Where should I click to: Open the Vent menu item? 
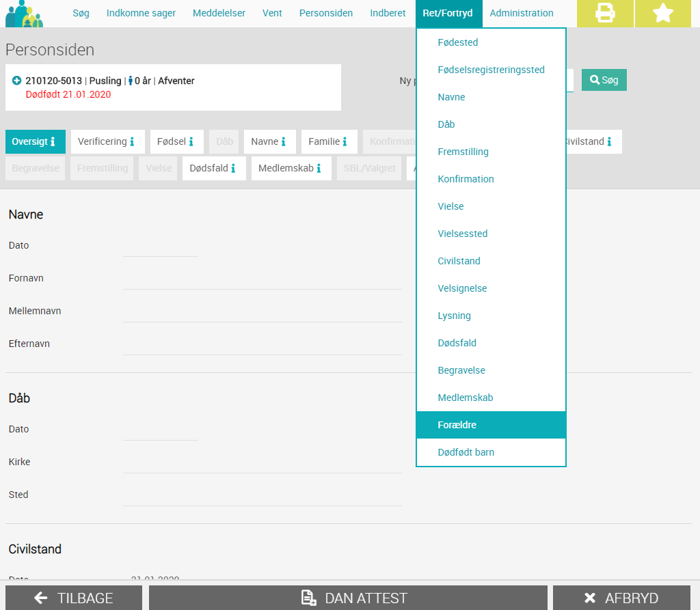272,14
